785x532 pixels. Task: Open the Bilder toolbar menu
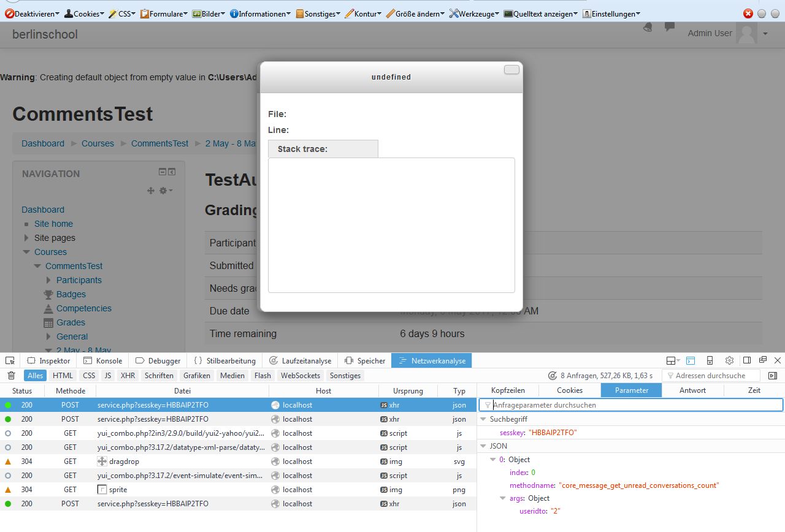coord(209,13)
